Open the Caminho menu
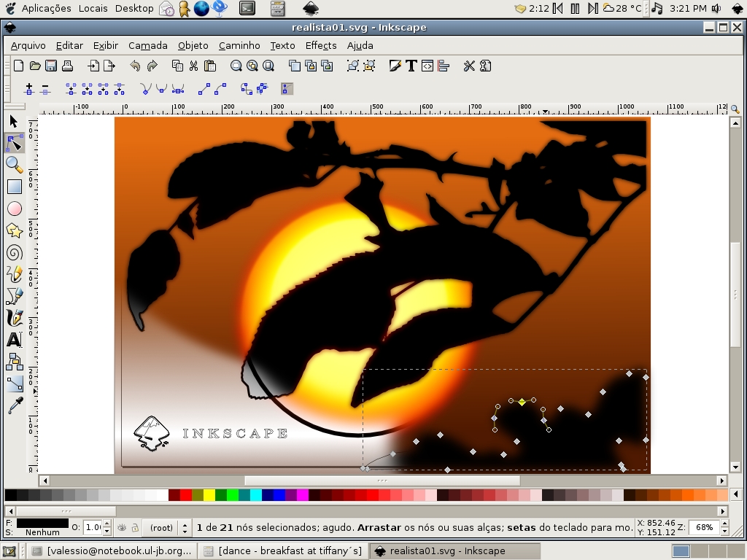747x560 pixels. pyautogui.click(x=239, y=45)
